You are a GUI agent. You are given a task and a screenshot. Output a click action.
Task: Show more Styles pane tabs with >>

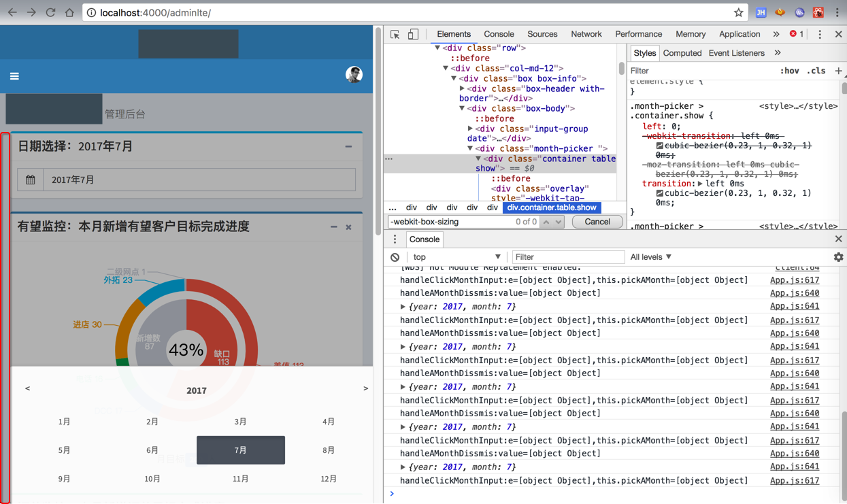(778, 53)
